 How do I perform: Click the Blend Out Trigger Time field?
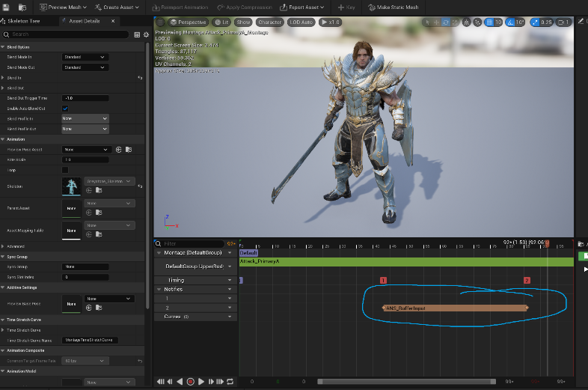pyautogui.click(x=85, y=98)
